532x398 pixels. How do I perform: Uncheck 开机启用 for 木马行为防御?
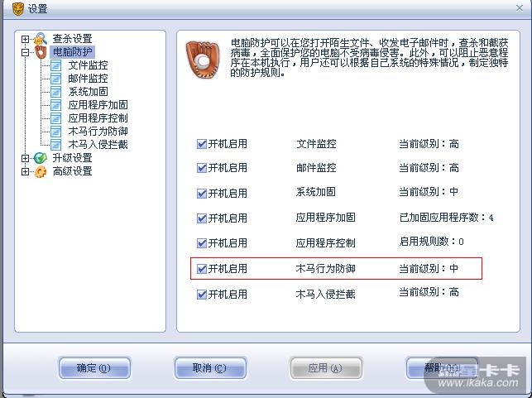point(202,269)
